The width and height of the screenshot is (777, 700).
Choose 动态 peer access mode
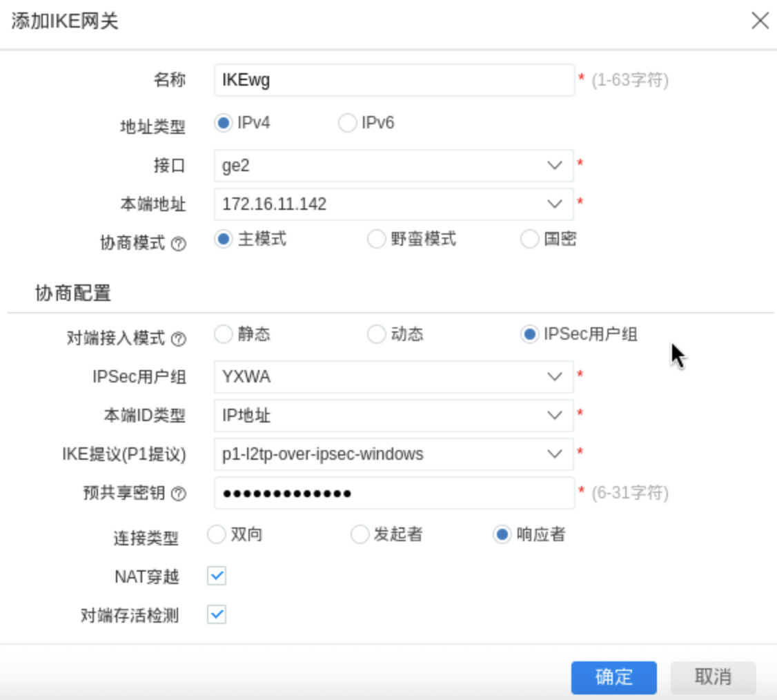pyautogui.click(x=376, y=335)
